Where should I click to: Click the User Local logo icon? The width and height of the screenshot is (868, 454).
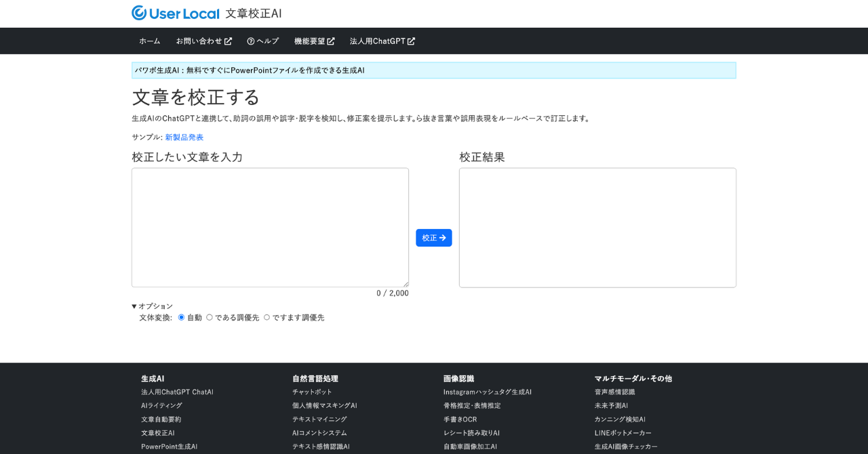[x=139, y=13]
